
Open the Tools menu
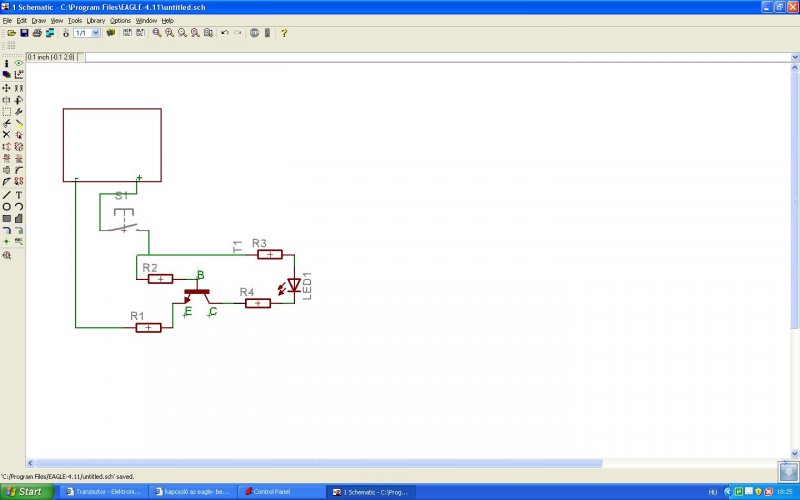pyautogui.click(x=75, y=21)
